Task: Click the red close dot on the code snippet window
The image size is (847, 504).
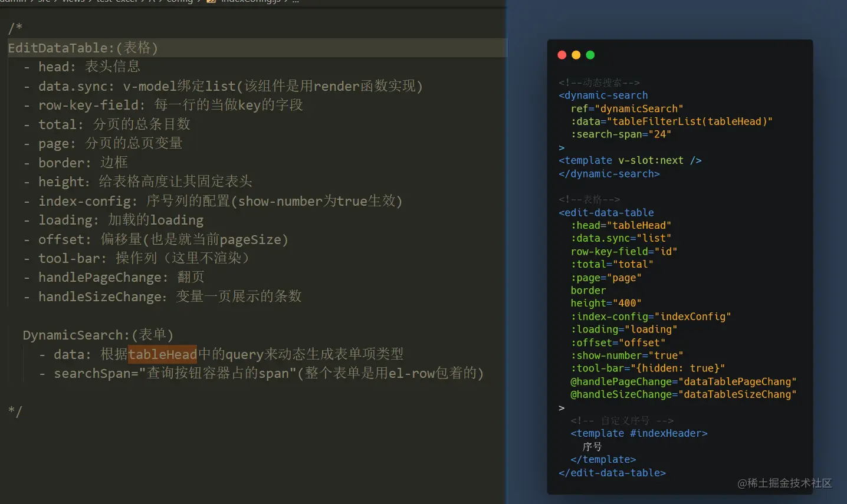Action: pos(562,55)
